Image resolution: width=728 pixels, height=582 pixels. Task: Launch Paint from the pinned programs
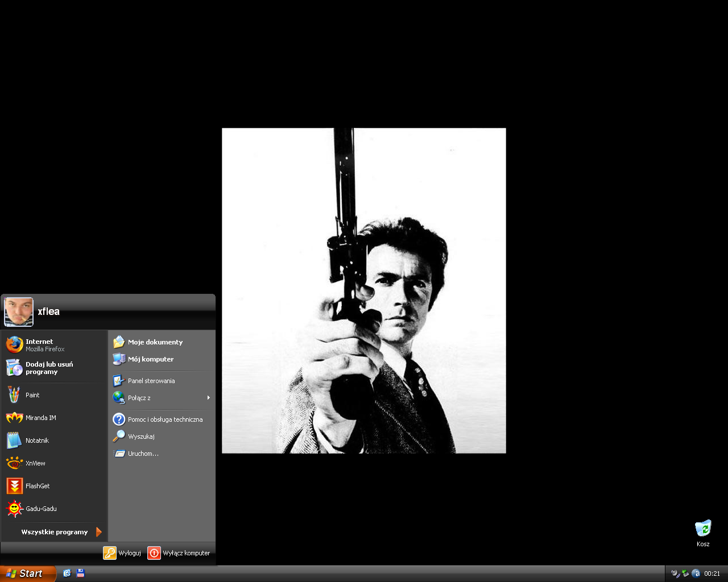(32, 395)
